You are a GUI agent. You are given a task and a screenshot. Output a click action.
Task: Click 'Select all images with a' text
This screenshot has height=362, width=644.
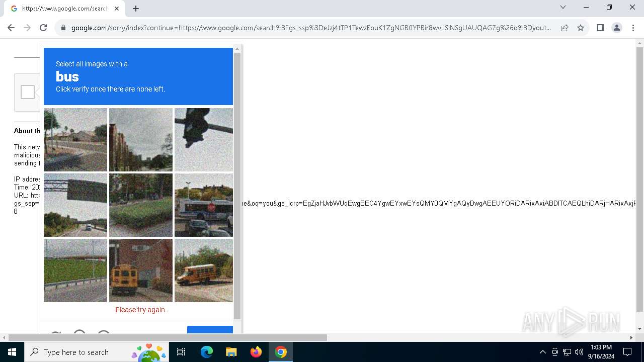coord(92,64)
